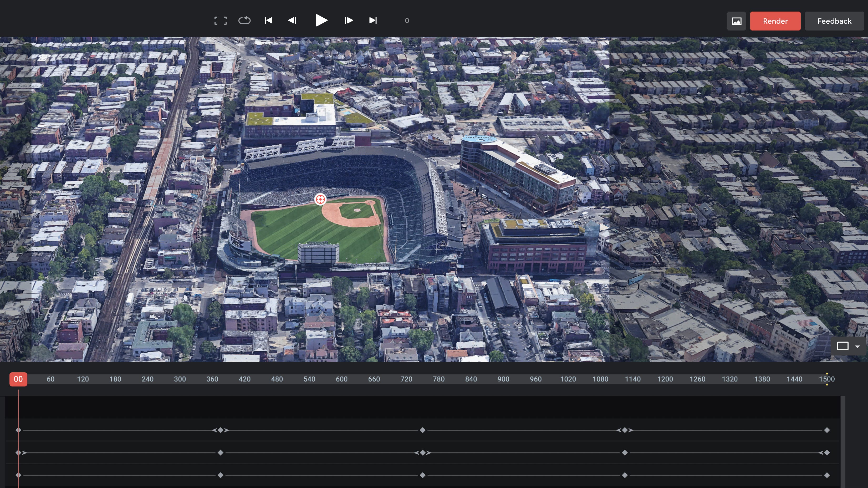Viewport: 868px width, 488px height.
Task: Click the camera target marker on field
Action: 320,199
